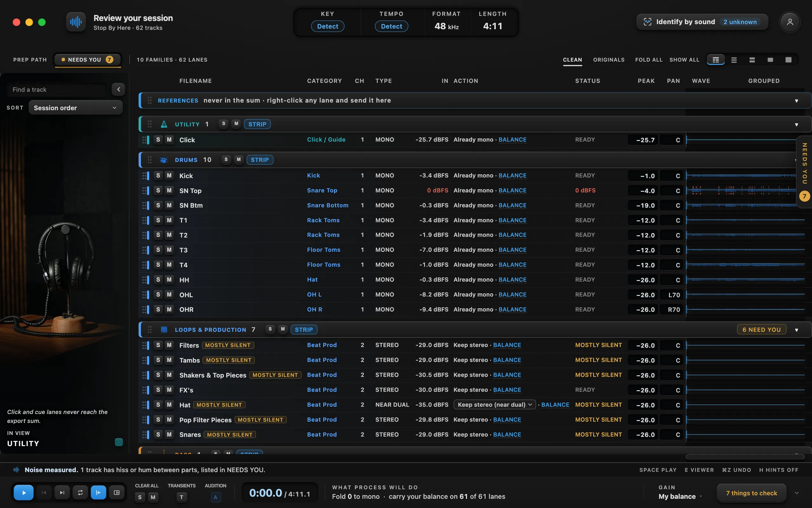
Task: Focus the Find a track search field
Action: [57, 90]
